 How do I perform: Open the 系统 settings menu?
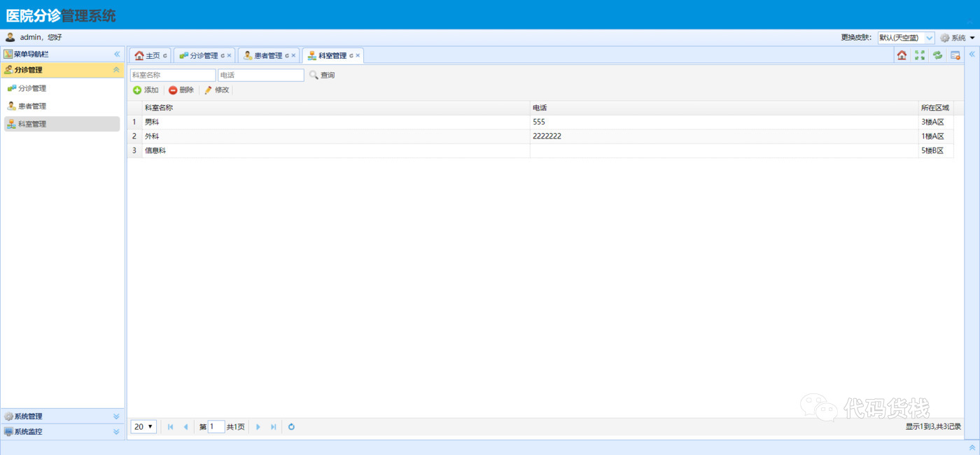[x=957, y=38]
